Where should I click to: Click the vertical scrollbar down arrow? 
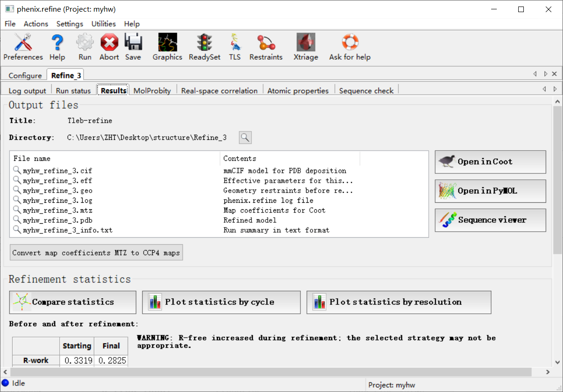[558, 362]
